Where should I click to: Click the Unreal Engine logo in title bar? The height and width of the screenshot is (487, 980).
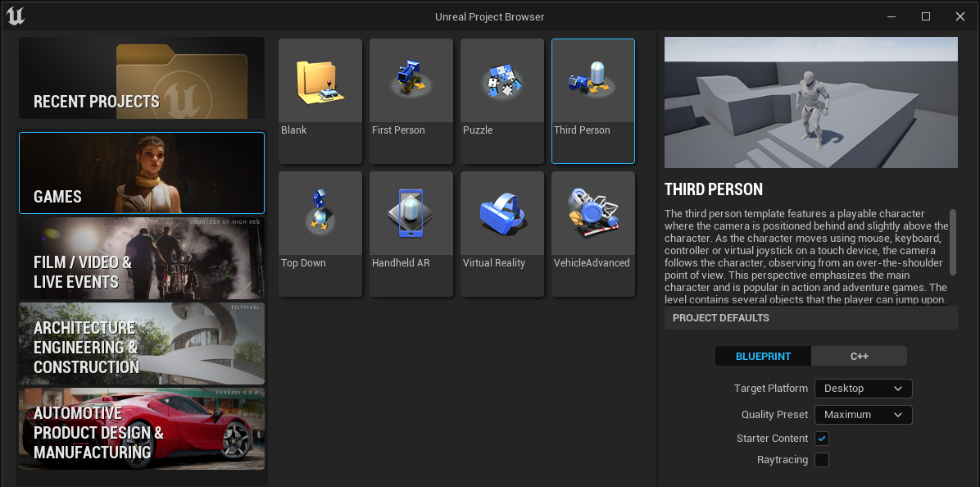click(16, 16)
